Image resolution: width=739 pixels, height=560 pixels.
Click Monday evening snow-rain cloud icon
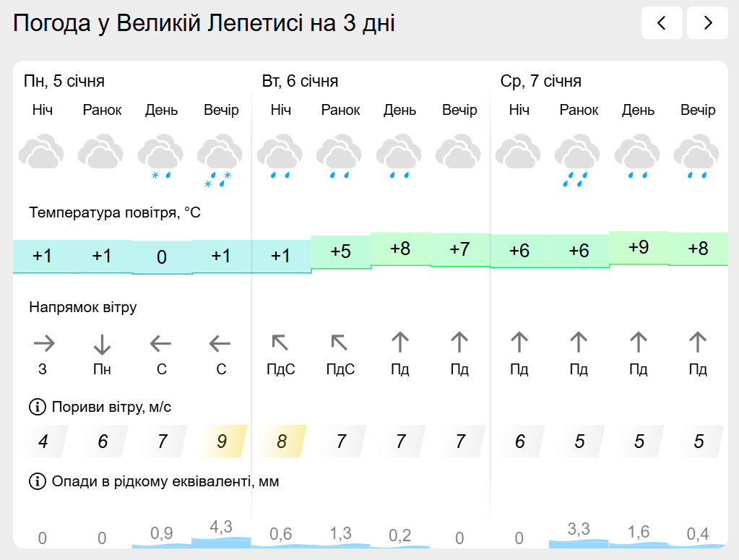click(x=220, y=159)
